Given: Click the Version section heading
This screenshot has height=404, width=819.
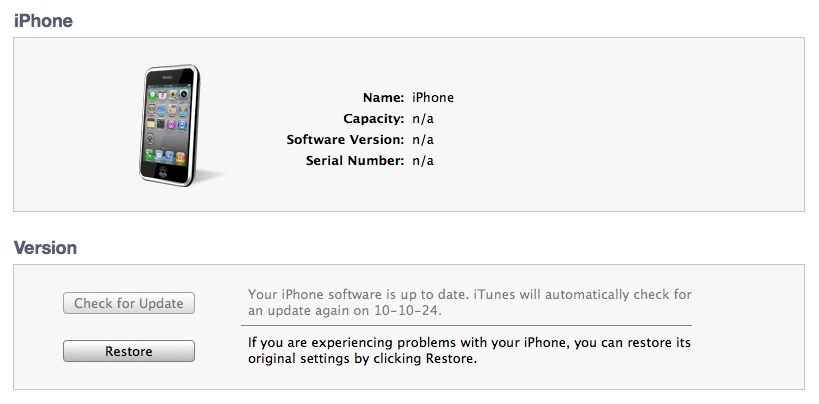Looking at the screenshot, I should point(45,247).
